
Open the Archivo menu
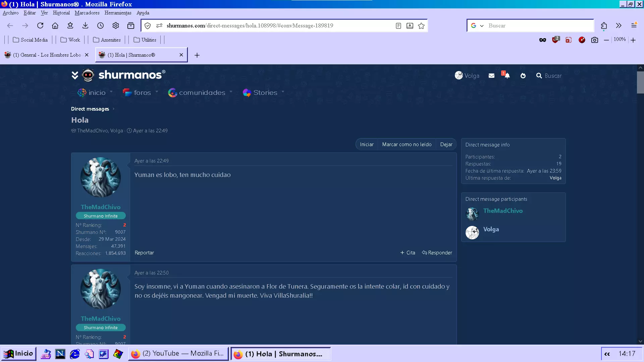(x=11, y=13)
